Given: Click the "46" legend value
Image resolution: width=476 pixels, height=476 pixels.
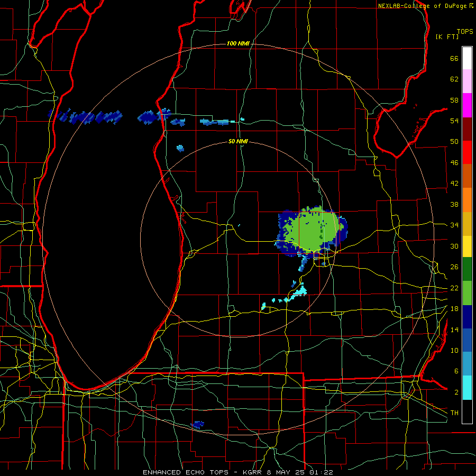Looking at the screenshot, I should click(x=454, y=163).
